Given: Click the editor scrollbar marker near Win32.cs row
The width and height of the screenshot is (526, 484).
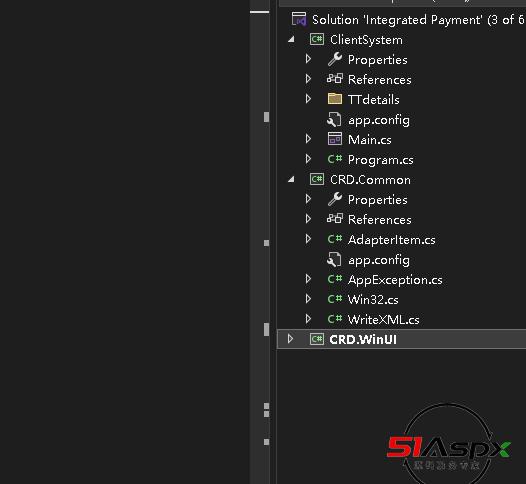Looking at the screenshot, I should [x=266, y=329].
